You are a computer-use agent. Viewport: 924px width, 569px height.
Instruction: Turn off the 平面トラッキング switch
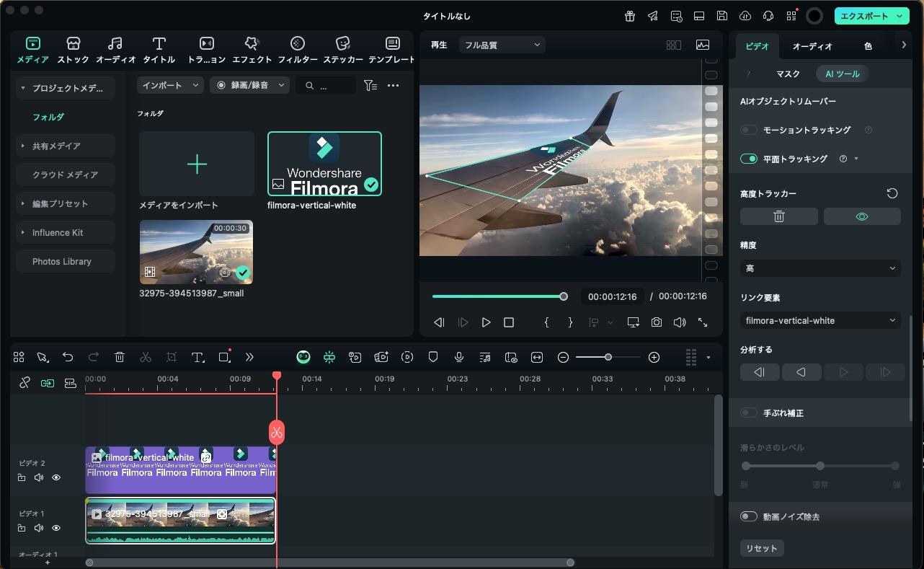click(x=749, y=159)
